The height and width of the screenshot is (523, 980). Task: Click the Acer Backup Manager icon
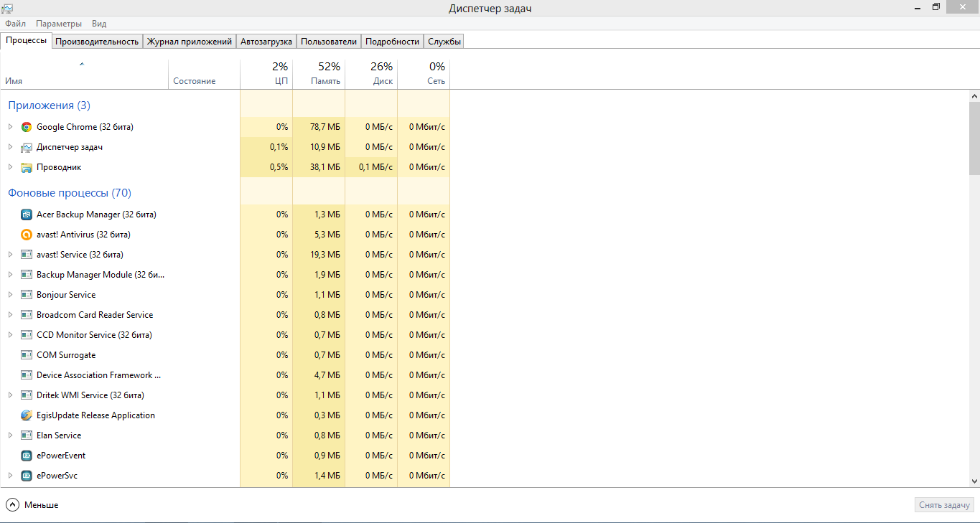click(x=27, y=215)
